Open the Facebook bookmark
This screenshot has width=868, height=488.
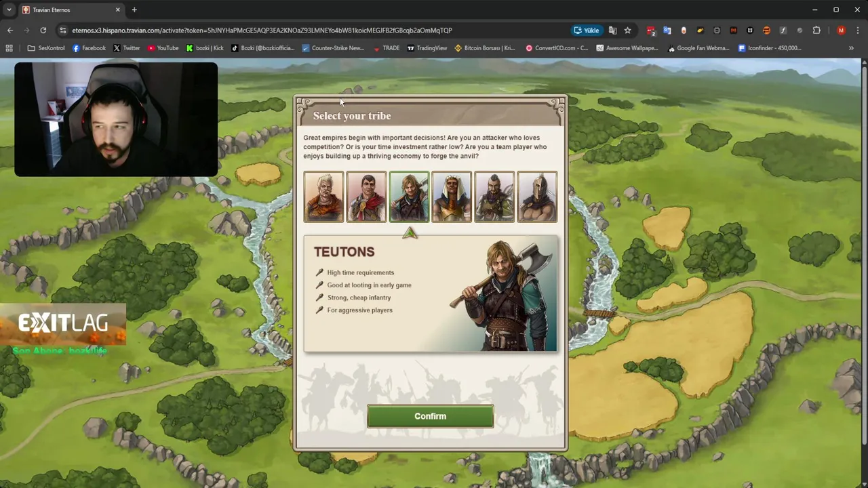89,48
